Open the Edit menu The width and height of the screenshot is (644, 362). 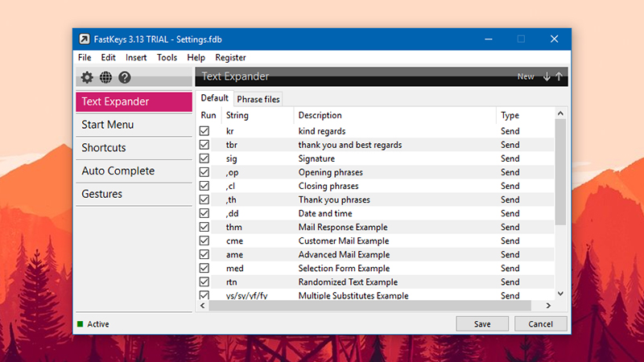109,57
